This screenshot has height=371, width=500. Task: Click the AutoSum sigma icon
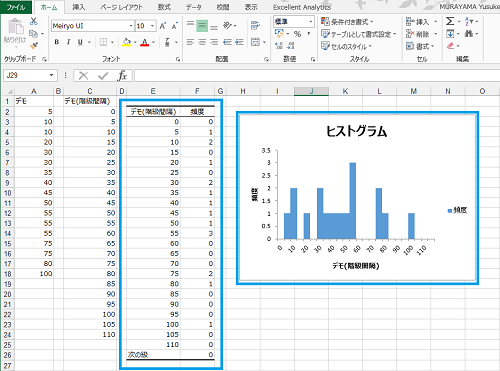(450, 21)
